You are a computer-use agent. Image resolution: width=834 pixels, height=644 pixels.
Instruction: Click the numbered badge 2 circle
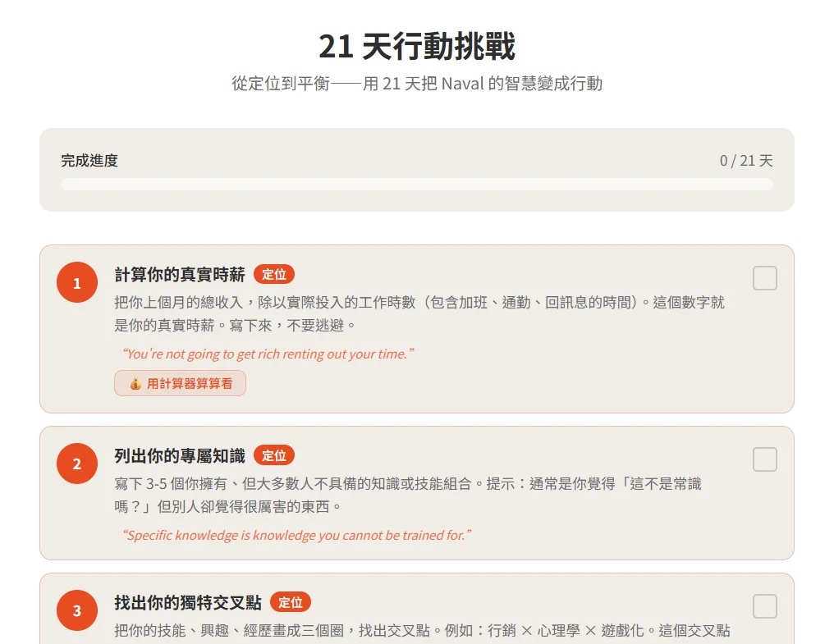(76, 464)
